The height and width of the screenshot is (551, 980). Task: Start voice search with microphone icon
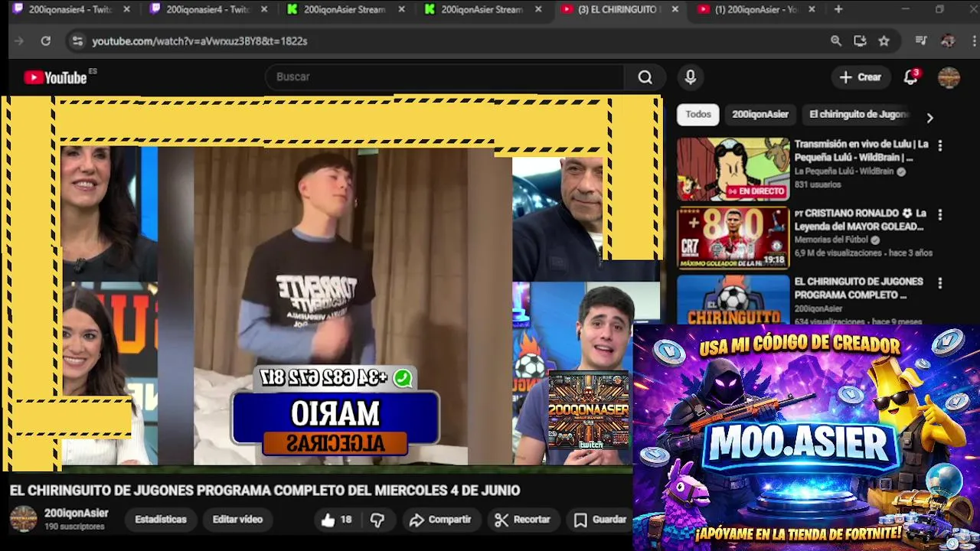pyautogui.click(x=690, y=77)
